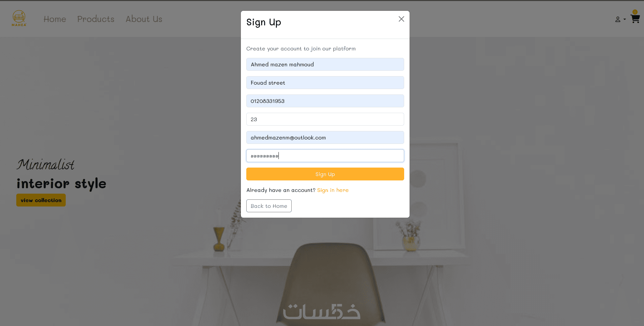Select the phone number input field

click(325, 101)
